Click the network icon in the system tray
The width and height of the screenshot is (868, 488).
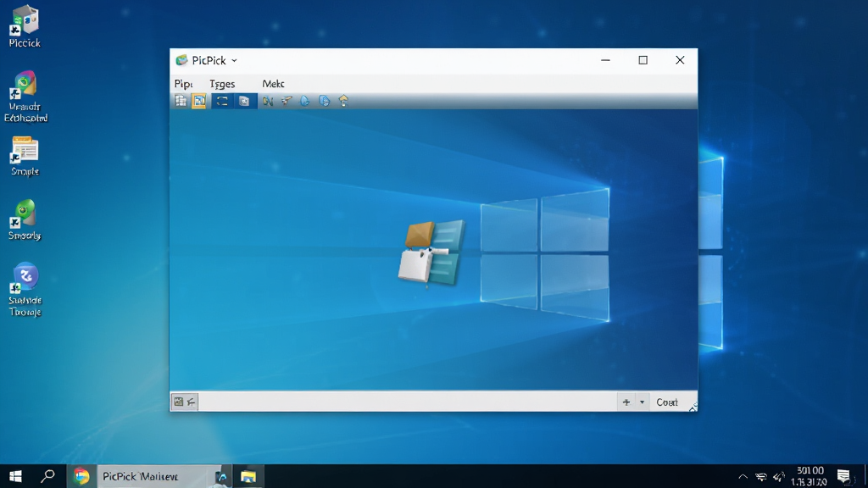click(x=761, y=476)
